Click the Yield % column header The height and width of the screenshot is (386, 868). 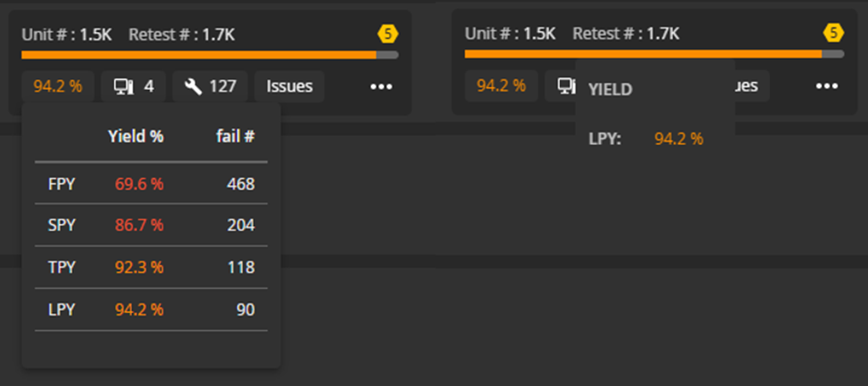(135, 136)
